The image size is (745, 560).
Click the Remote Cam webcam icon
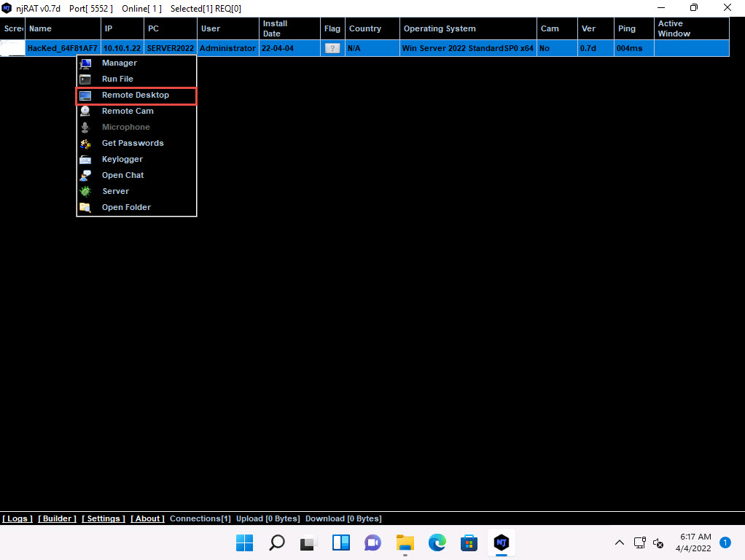(85, 112)
